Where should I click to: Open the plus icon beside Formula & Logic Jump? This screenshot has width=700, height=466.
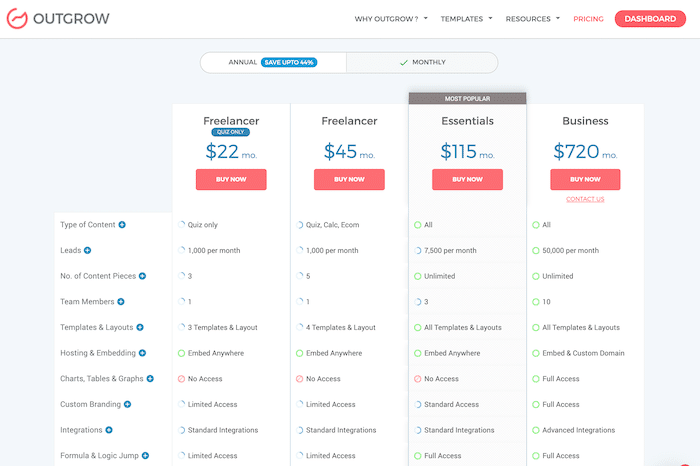tap(146, 456)
